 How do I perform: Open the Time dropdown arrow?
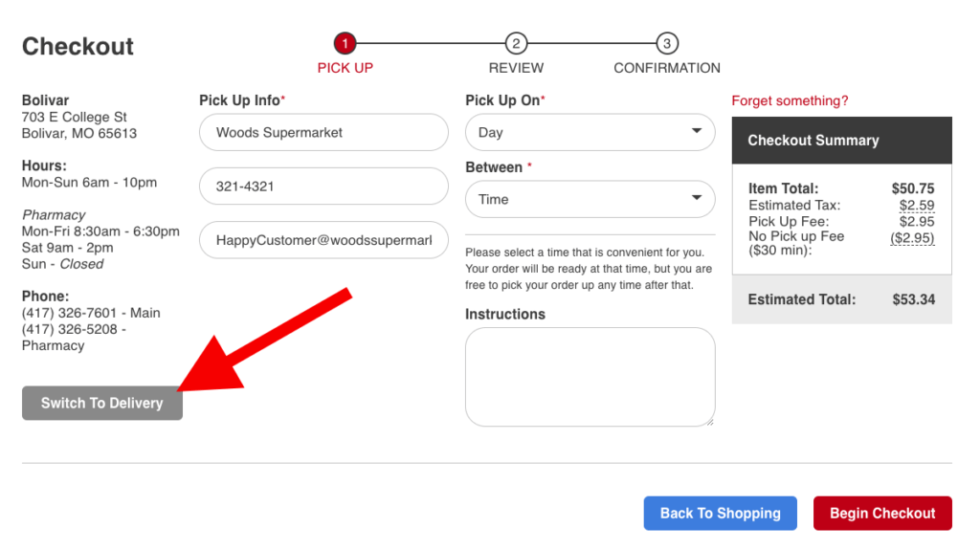(697, 198)
